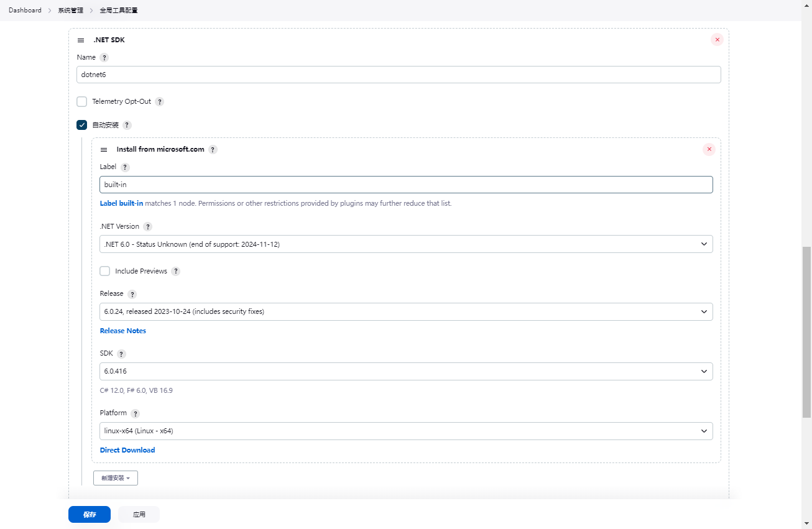Screen dimensions: 812x529
Task: Click the 保存 button
Action: 90,515
